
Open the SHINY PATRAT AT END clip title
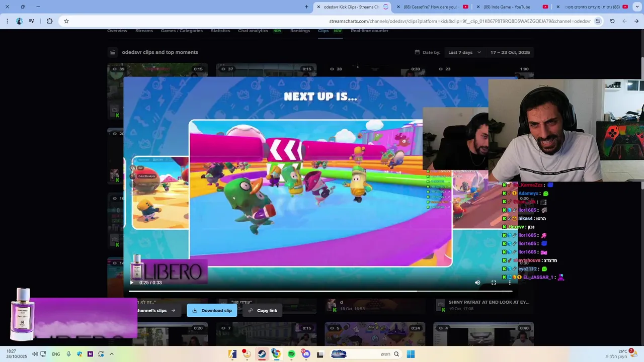[489, 302]
